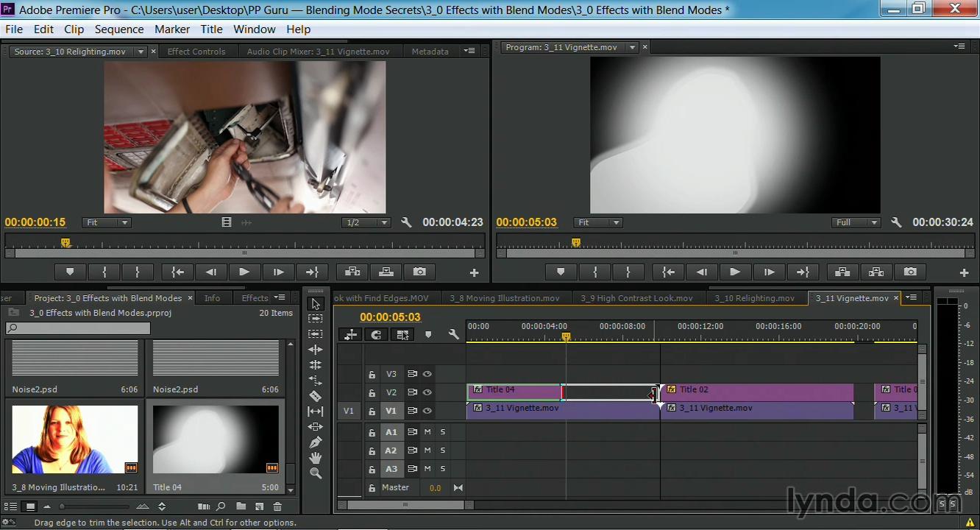Click Export Frame camera icon in Program monitor
Screen dimensions: 980x530
click(x=910, y=272)
